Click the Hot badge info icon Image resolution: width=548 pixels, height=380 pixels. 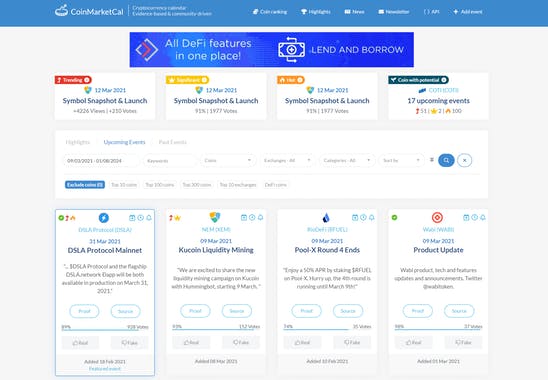tap(300, 80)
